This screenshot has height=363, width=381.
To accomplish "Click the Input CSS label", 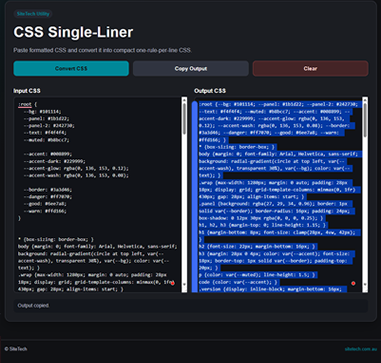I will [27, 91].
